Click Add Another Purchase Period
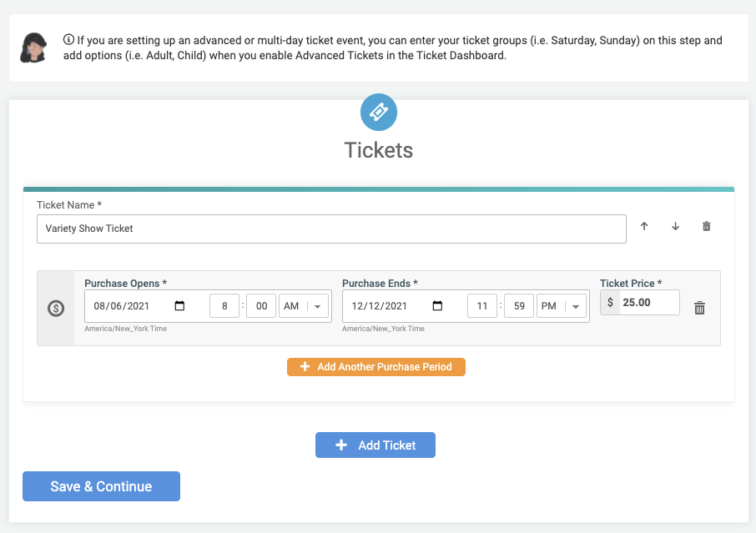 tap(376, 366)
